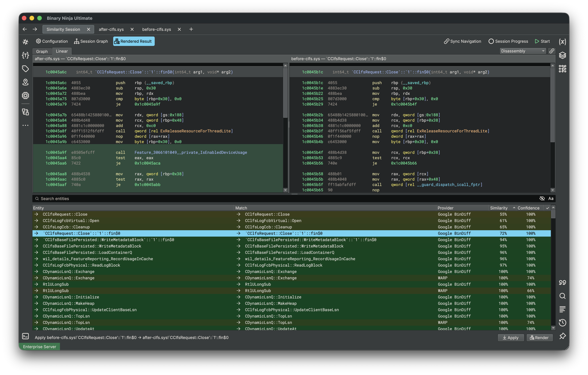
Task: Start the similarity session
Action: click(542, 41)
